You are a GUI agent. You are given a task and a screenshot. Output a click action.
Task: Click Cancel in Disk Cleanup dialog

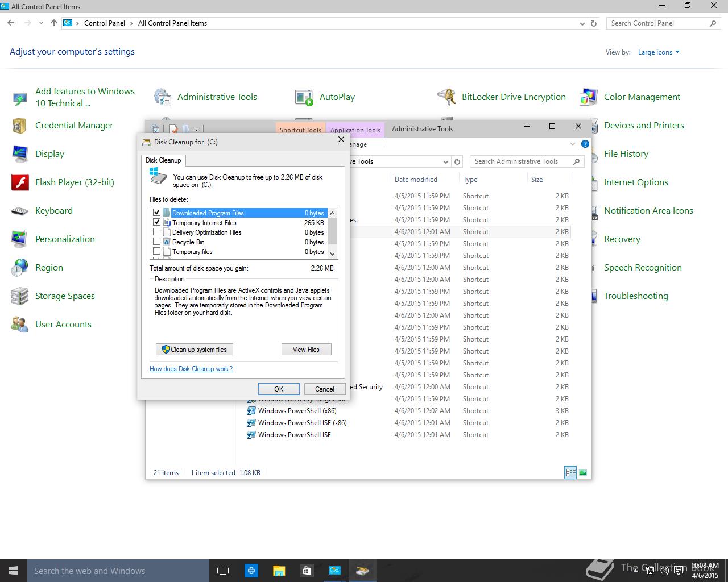[x=324, y=389]
